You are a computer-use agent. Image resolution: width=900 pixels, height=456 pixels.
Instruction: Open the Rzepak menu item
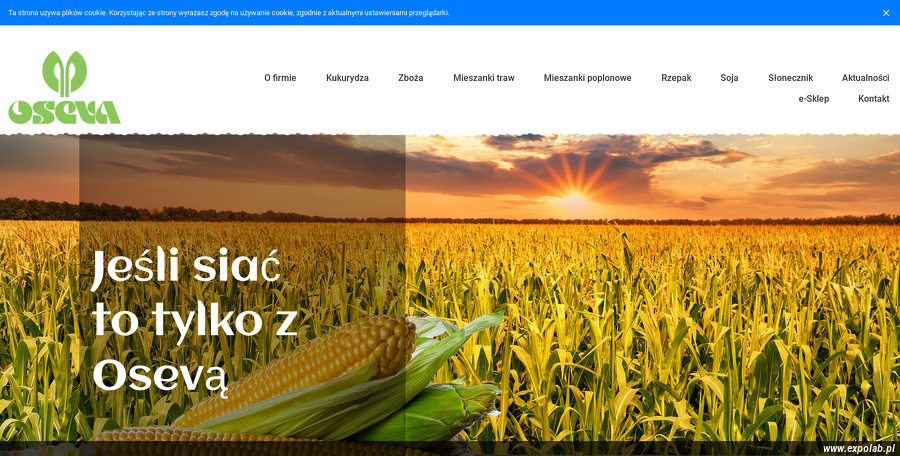[x=676, y=78]
